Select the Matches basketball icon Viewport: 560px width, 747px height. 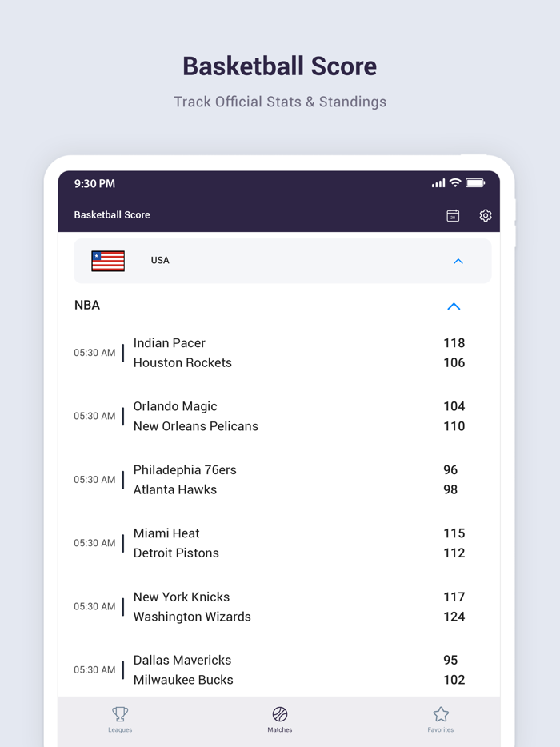[x=280, y=715]
